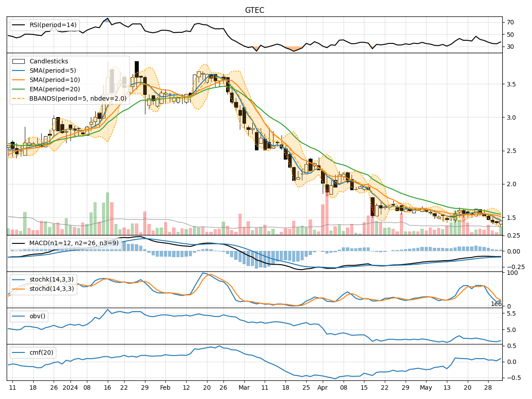The width and height of the screenshot is (532, 399).
Task: Click the black RSI(period=14) legend line
Action: coord(19,25)
